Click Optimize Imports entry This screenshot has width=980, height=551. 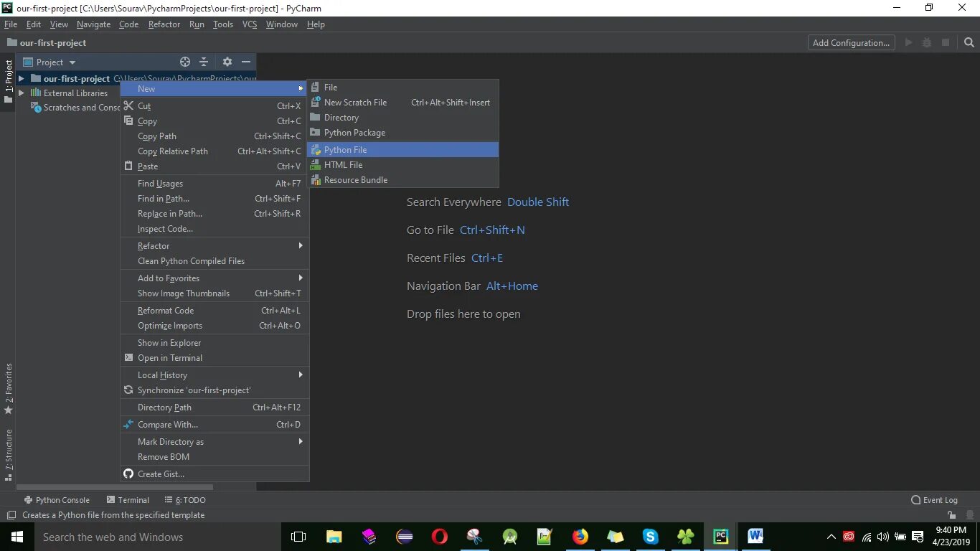pyautogui.click(x=215, y=325)
